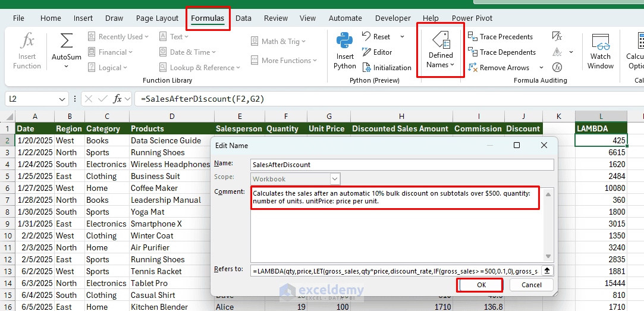Viewport: 644px width, 311px height.
Task: Switch to the Page Layout tab
Action: [x=158, y=18]
